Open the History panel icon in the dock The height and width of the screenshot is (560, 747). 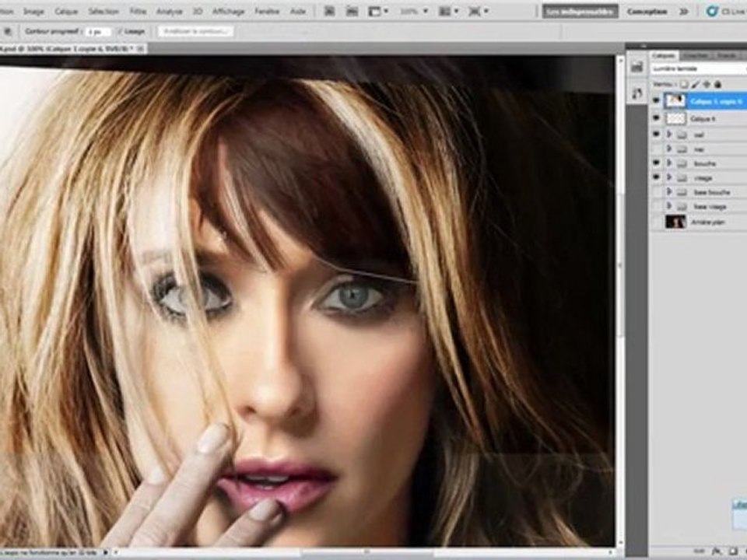637,67
